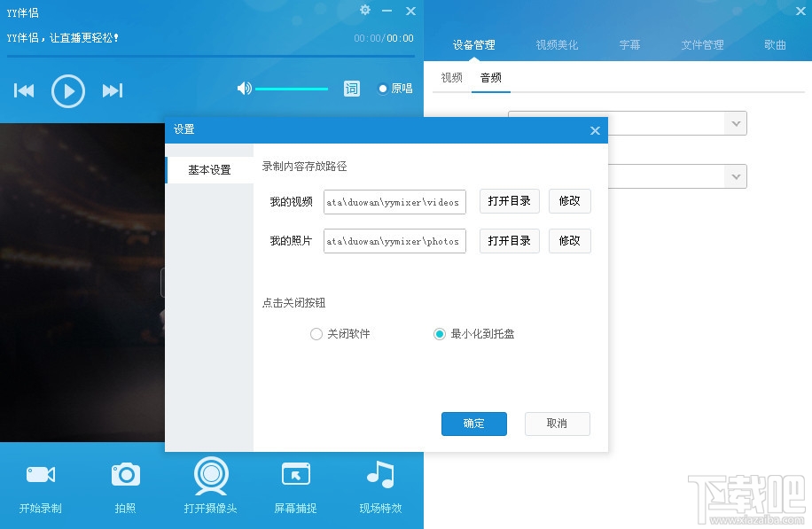812x529 pixels.
Task: Close the 设置 dialog
Action: point(595,130)
